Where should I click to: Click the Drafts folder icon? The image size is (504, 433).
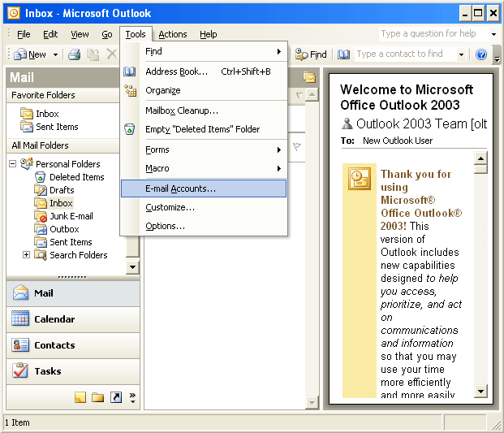(41, 190)
